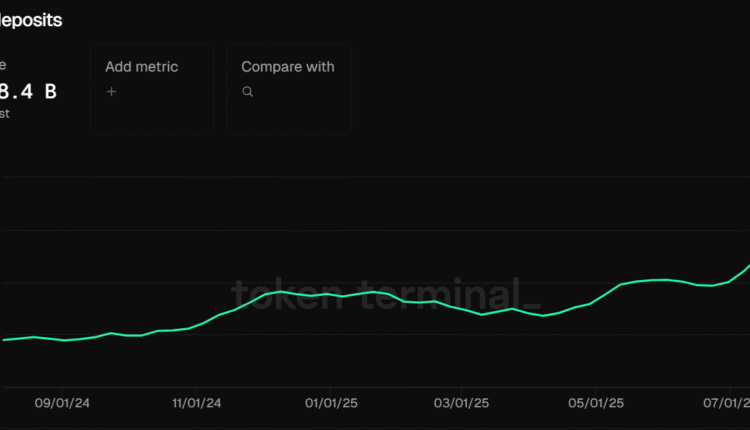Click the green line directly above 05/01/25
Image resolution: width=750 pixels, height=430 pixels.
[596, 299]
